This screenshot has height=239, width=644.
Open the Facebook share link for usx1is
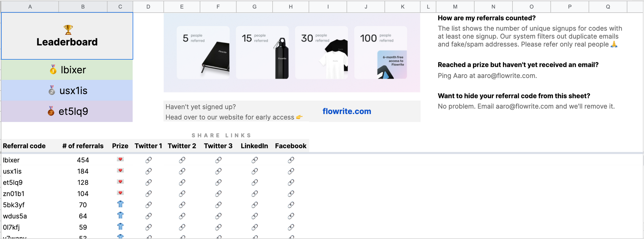pyautogui.click(x=291, y=171)
